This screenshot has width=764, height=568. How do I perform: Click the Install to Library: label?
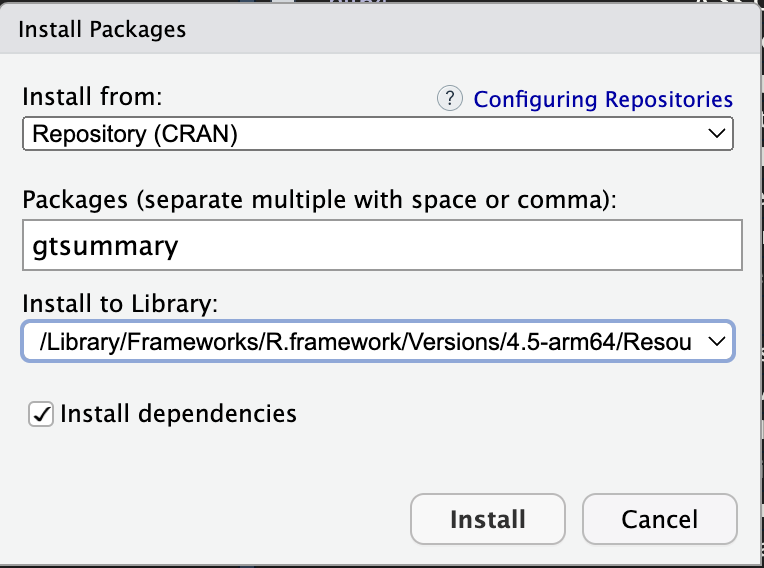click(120, 303)
